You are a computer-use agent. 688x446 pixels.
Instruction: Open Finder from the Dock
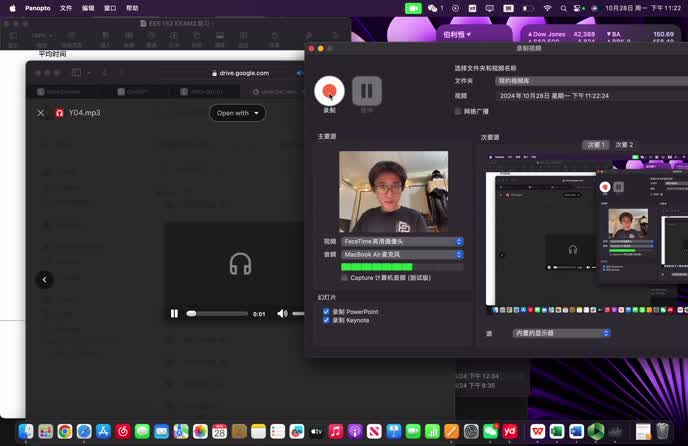[x=26, y=431]
